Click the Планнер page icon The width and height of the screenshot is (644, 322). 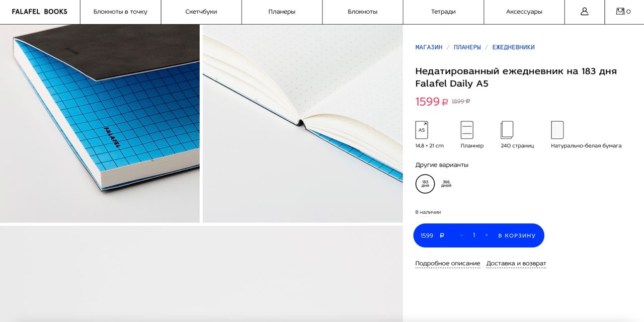(x=467, y=130)
